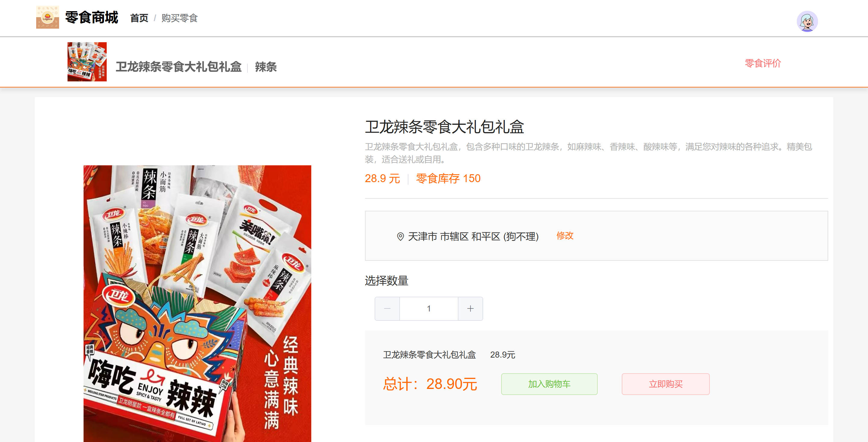Click the 选择数量 label
Viewport: 868px width, 442px height.
pos(386,280)
